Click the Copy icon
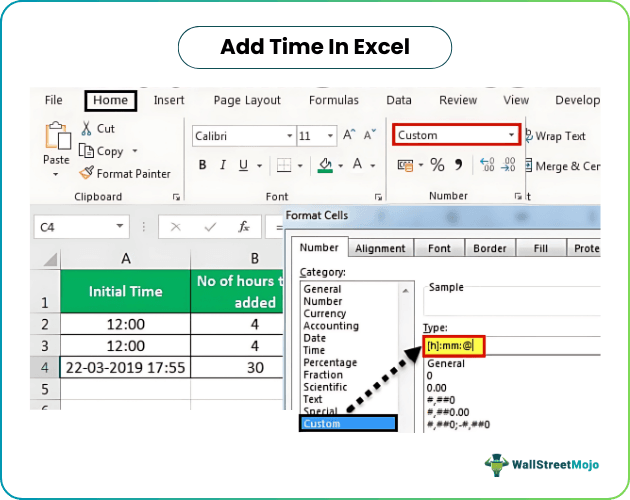 (86, 151)
